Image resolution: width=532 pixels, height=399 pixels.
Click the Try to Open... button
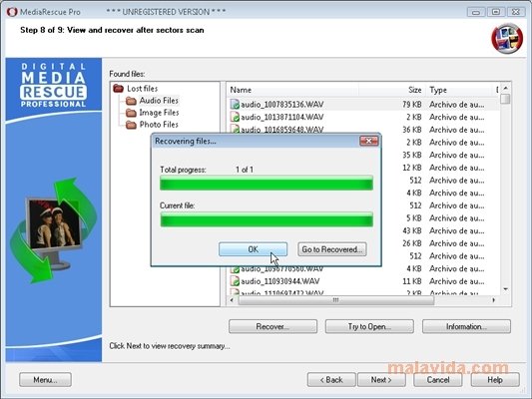pyautogui.click(x=369, y=326)
